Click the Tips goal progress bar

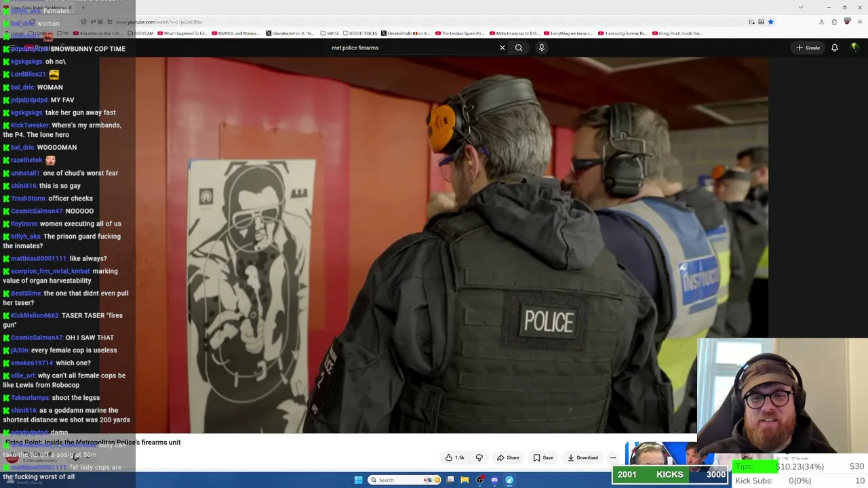pyautogui.click(x=800, y=466)
